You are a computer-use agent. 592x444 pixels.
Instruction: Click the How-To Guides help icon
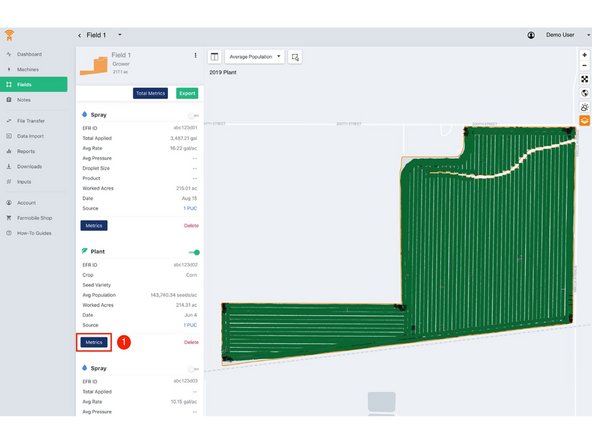click(9, 233)
